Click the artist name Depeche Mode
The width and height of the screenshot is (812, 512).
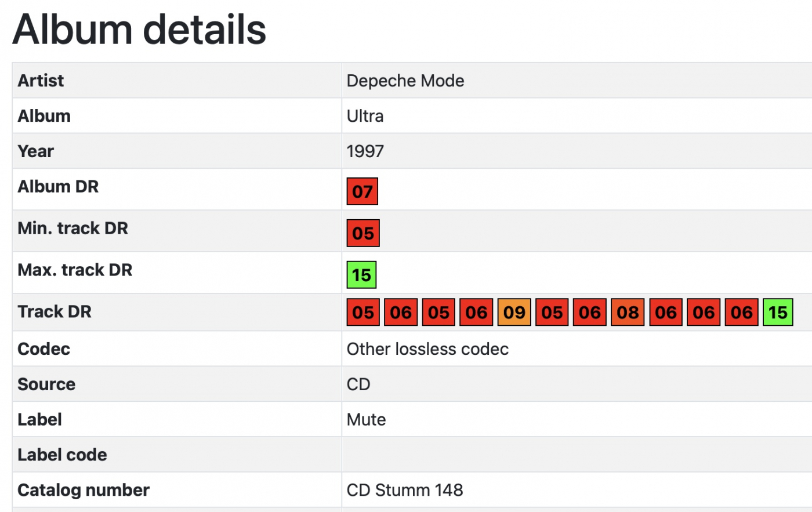click(x=405, y=81)
